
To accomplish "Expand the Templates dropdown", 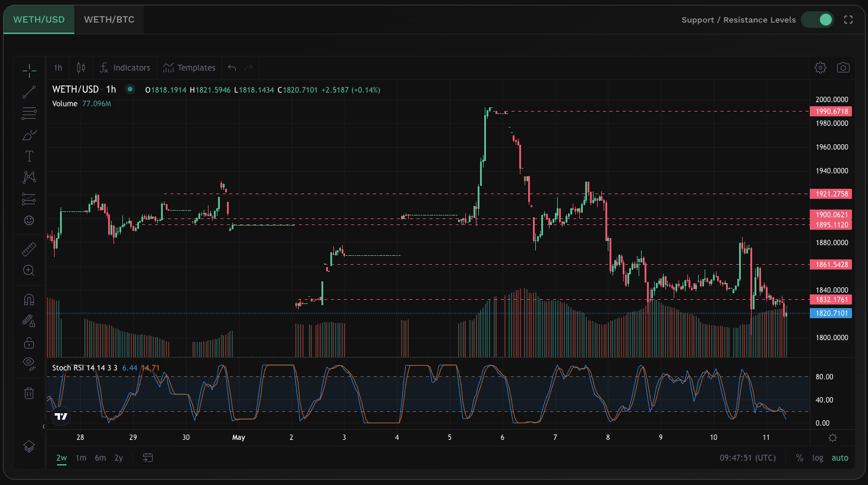I will tap(190, 68).
